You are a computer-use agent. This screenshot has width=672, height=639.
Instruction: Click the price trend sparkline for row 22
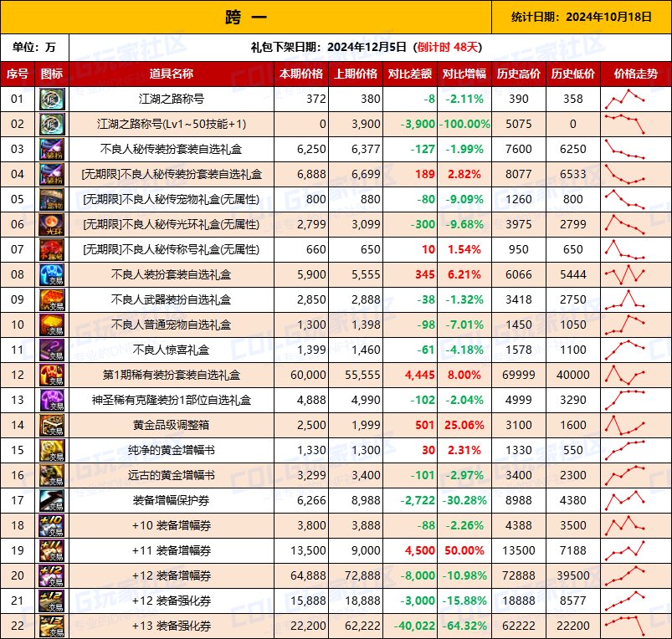[625, 626]
